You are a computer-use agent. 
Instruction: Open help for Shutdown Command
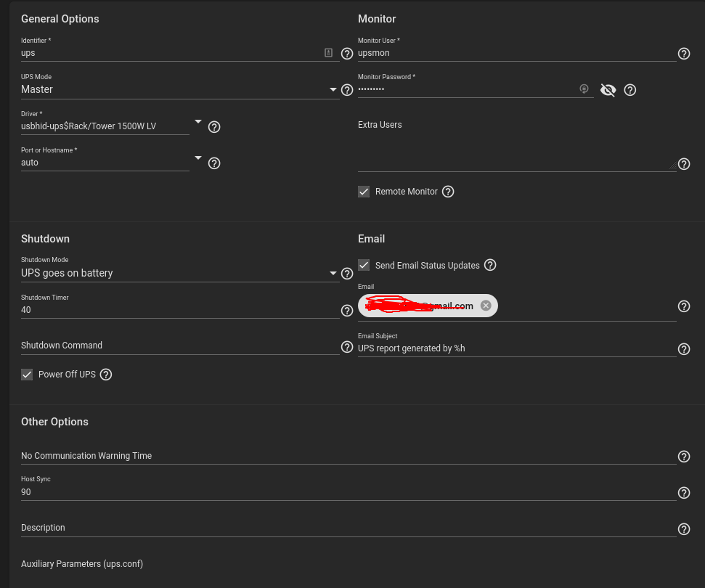[x=346, y=346]
